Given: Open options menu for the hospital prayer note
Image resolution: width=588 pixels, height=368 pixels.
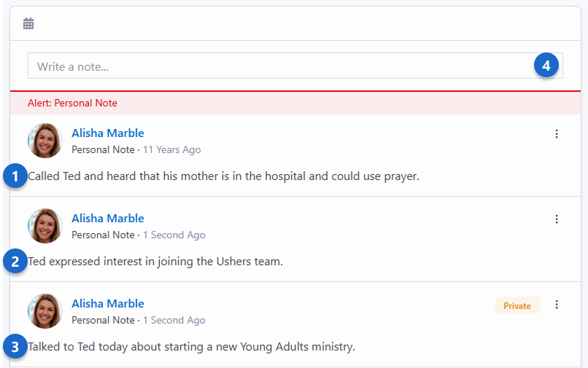Looking at the screenshot, I should [557, 134].
